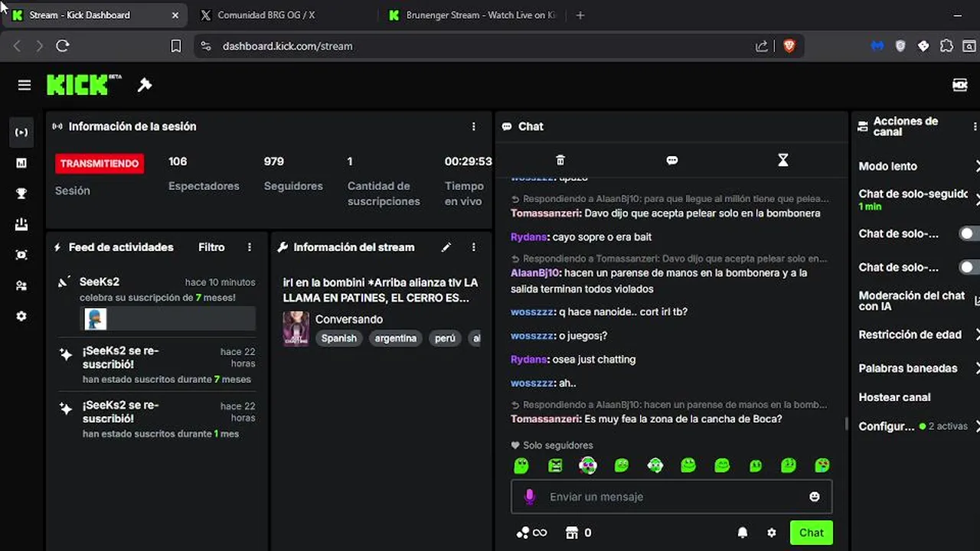Open the community users icon in sidebar
This screenshot has height=551, width=980.
click(21, 285)
